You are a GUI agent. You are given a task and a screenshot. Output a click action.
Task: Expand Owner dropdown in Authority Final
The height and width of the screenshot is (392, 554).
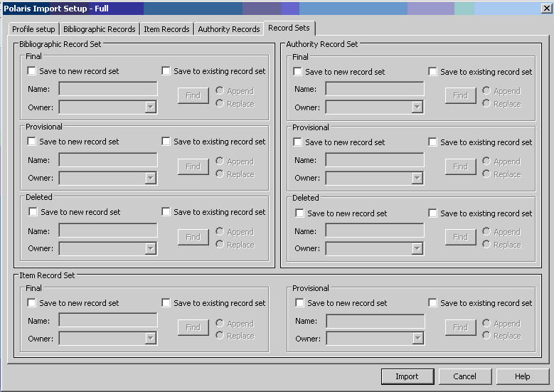coord(417,107)
